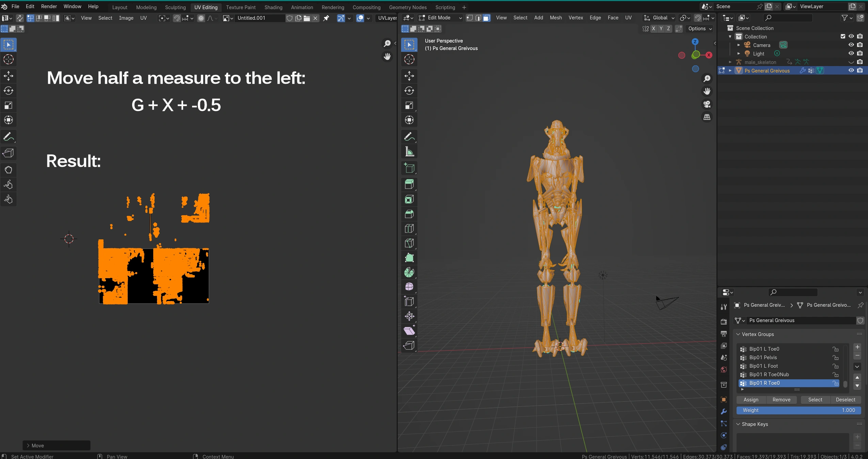Viewport: 868px width, 459px height.
Task: Toggle camera view icon in viewport
Action: coord(707,104)
